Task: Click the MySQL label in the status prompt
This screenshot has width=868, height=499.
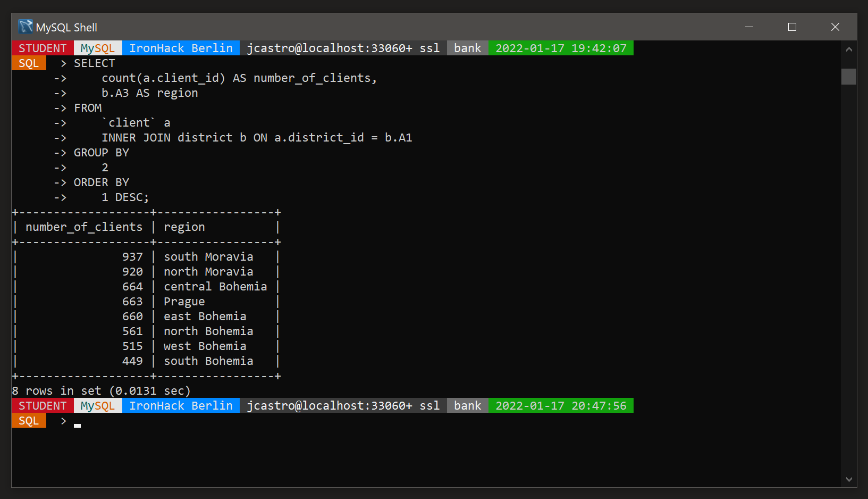Action: (x=97, y=48)
